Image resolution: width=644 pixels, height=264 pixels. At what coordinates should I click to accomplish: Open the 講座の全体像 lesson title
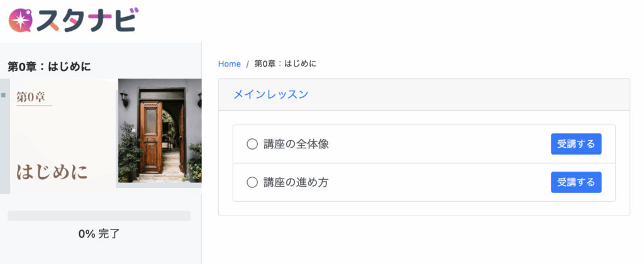coord(296,144)
